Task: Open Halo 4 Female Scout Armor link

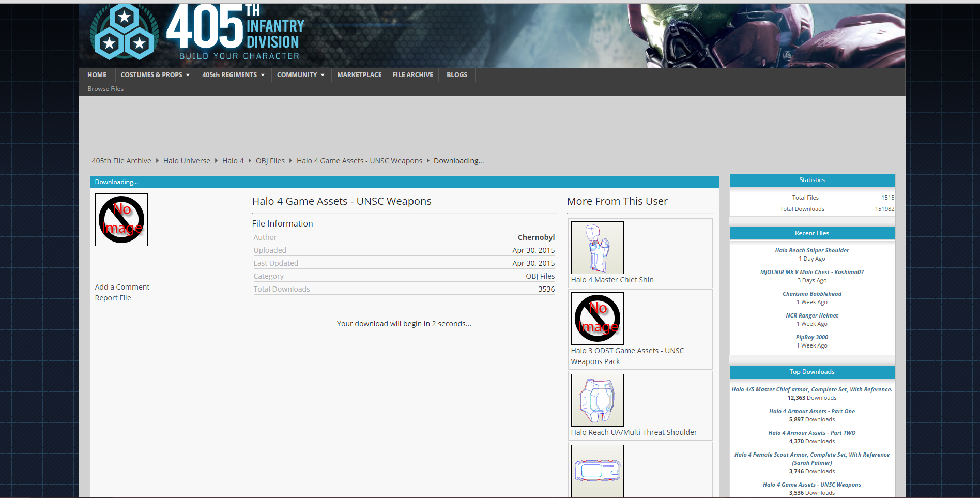Action: tap(811, 459)
